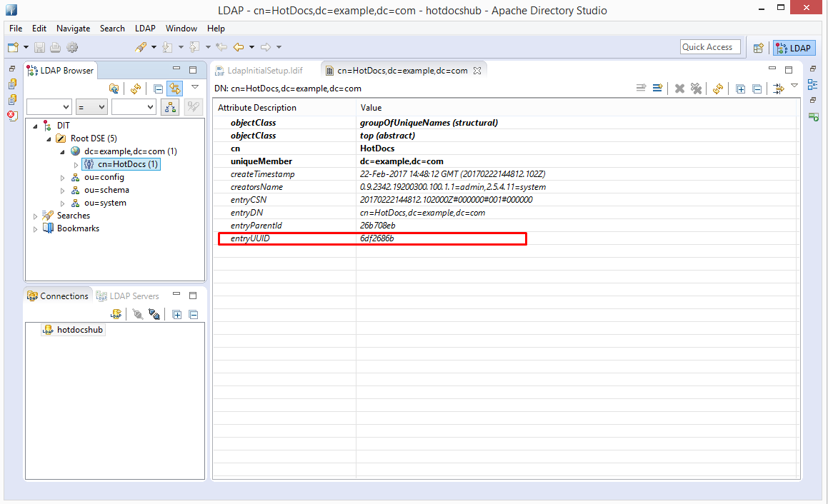Toggle Show Operational Attributes in entry editor

(779, 89)
